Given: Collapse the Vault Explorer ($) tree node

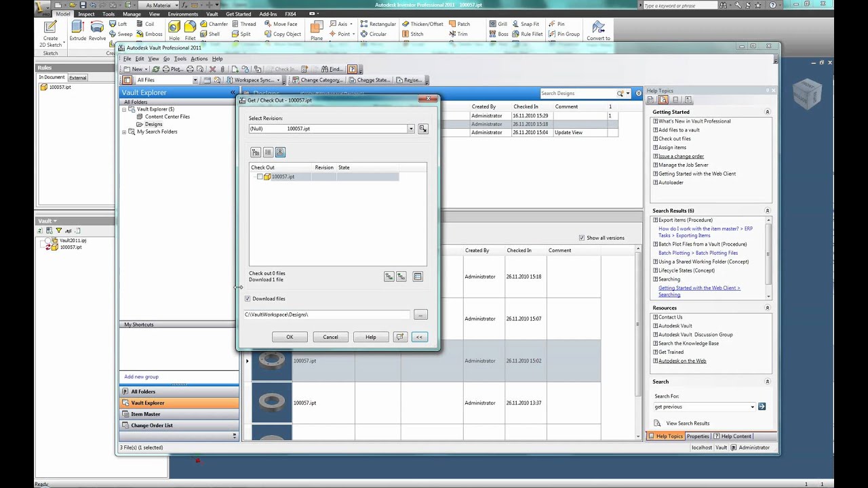Looking at the screenshot, I should 125,109.
